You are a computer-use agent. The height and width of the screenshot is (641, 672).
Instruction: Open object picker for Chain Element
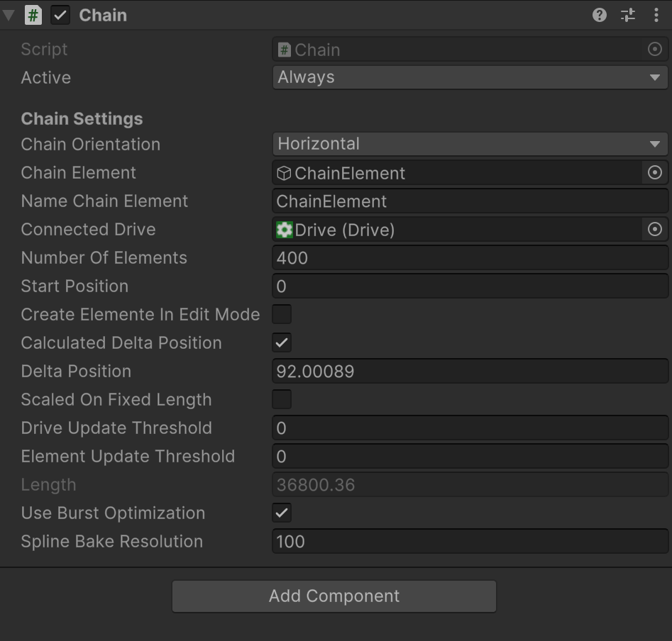[655, 173]
